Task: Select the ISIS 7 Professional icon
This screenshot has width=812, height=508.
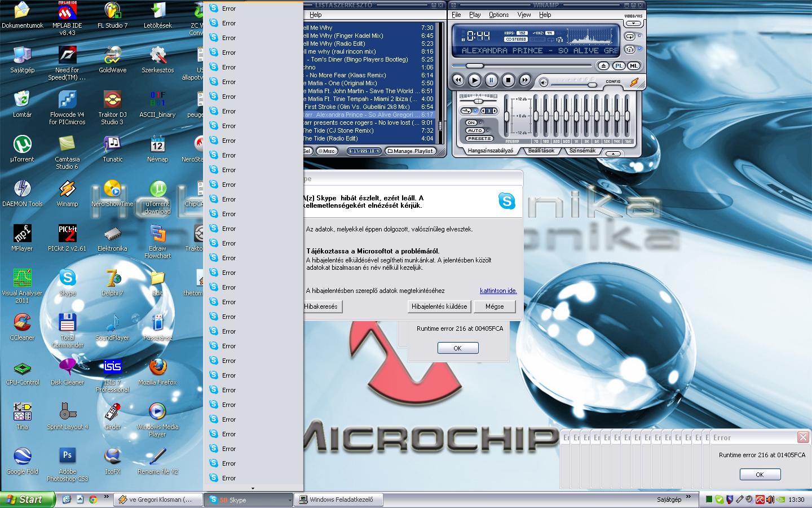Action: [x=112, y=375]
